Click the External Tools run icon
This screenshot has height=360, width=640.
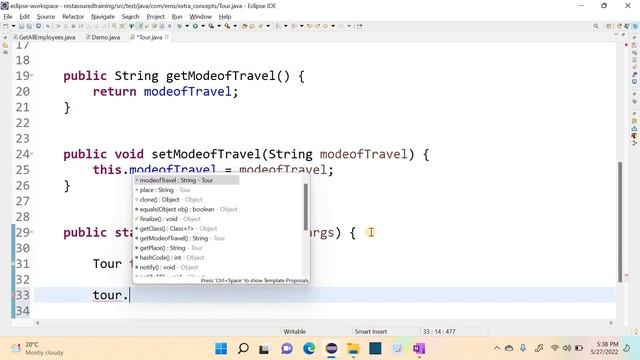pyautogui.click(x=227, y=26)
